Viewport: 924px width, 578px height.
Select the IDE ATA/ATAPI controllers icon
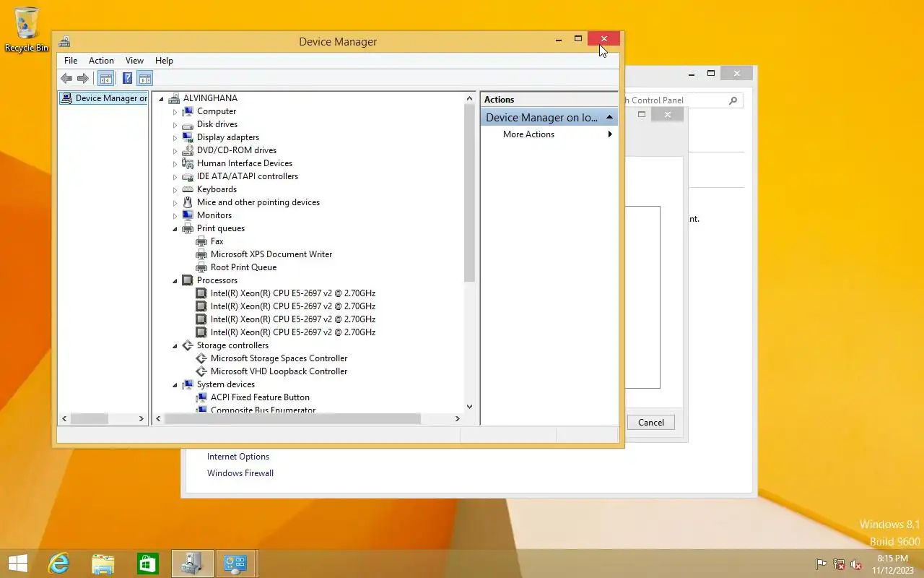coord(188,176)
